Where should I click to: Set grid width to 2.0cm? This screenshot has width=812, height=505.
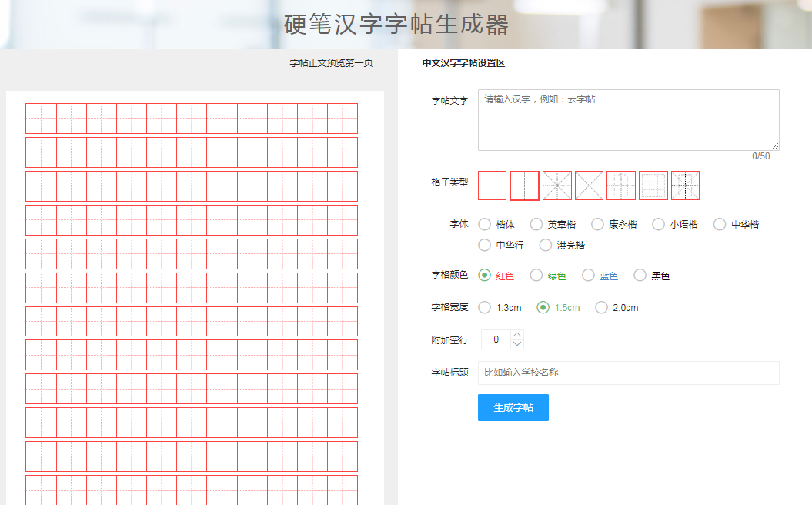[617, 308]
